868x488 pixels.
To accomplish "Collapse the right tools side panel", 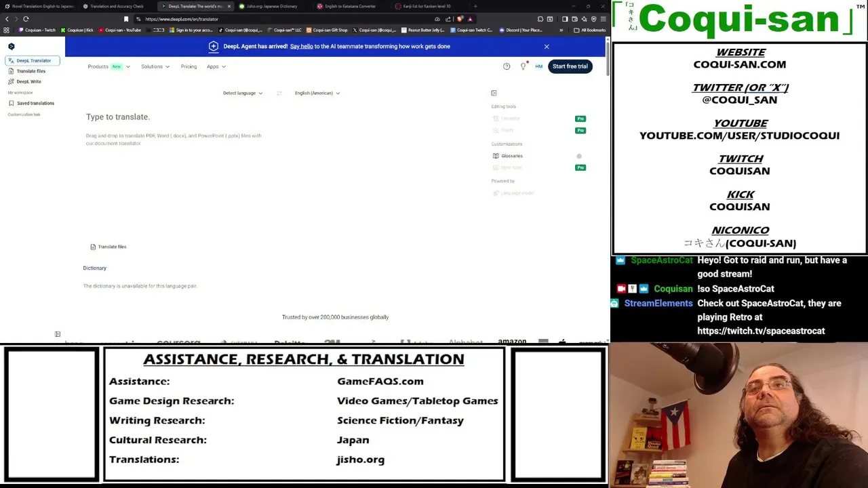I will click(x=494, y=93).
